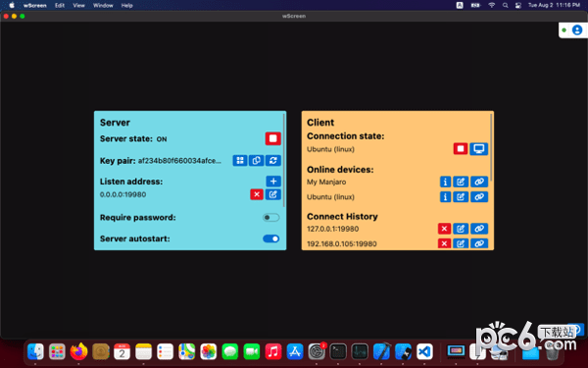This screenshot has height=368, width=588.
Task: Edit the My Manjaro device entry
Action: [x=461, y=182]
